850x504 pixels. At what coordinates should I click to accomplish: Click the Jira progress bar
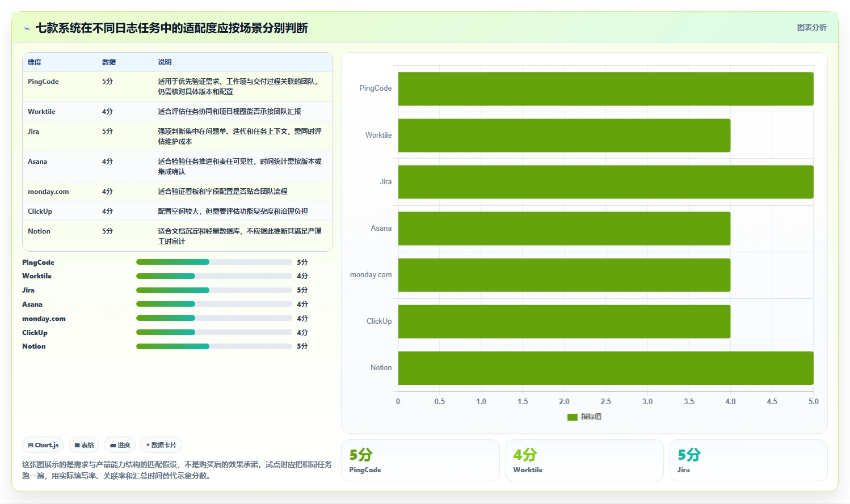214,290
